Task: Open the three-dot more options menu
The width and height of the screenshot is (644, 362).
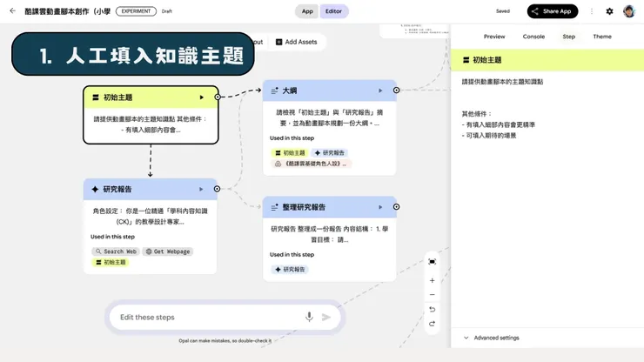Action: (x=592, y=11)
